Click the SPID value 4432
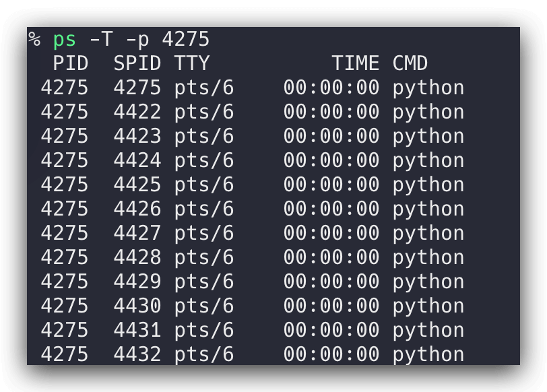The image size is (547, 392). point(137,355)
